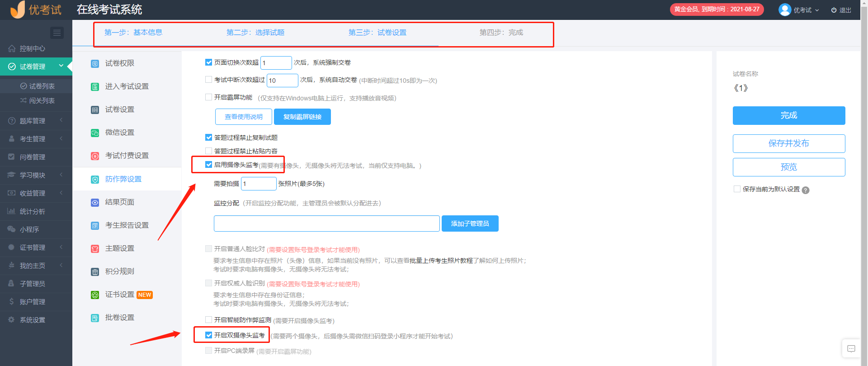The image size is (868, 366).
Task: Click the 子管理员 icon
Action: pos(11,284)
